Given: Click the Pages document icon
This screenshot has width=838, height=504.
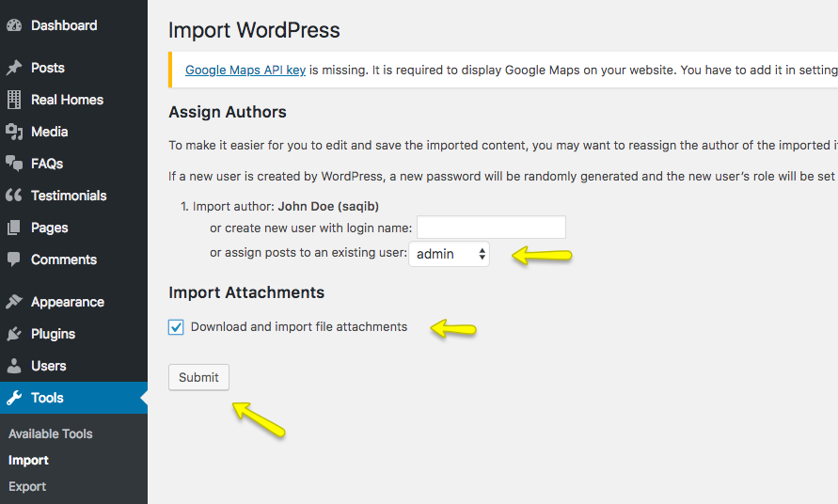Looking at the screenshot, I should pyautogui.click(x=14, y=228).
